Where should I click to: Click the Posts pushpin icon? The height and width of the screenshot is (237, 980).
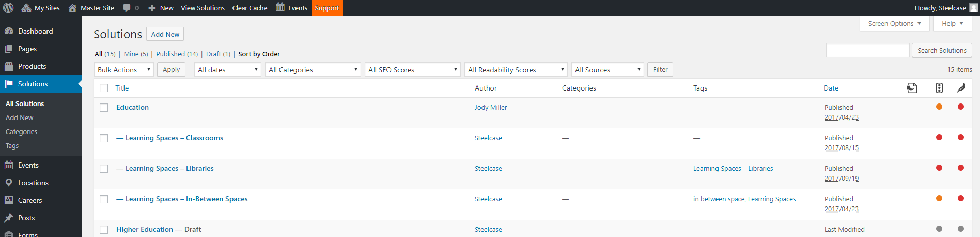9,218
